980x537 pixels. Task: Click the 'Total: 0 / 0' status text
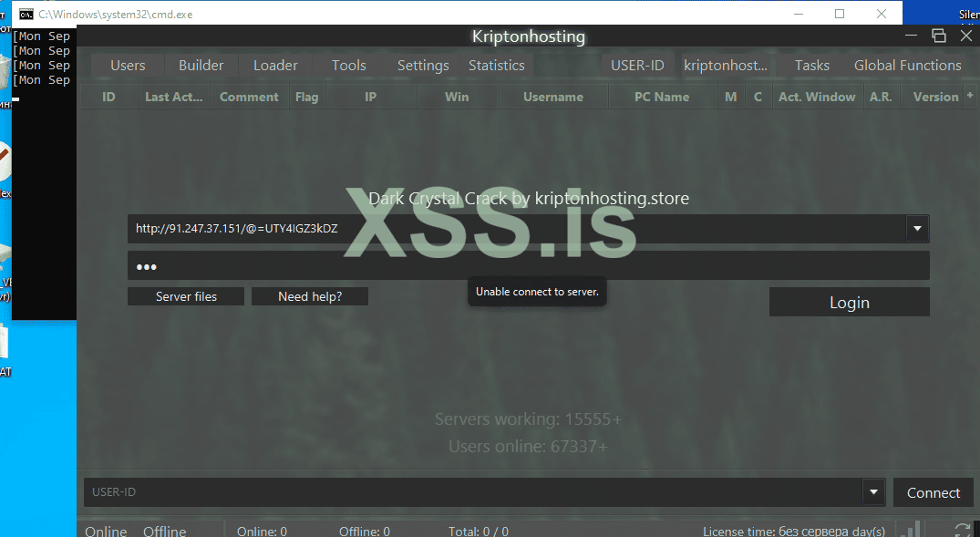tap(478, 532)
